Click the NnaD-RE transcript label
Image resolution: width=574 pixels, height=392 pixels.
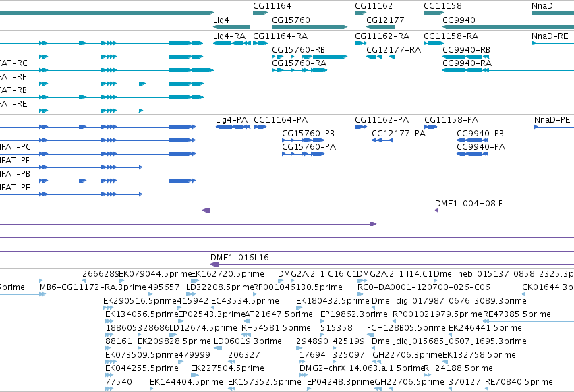550,36
